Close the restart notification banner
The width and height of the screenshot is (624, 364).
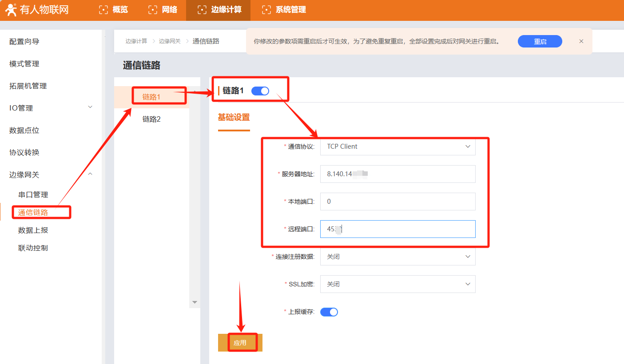(x=581, y=41)
